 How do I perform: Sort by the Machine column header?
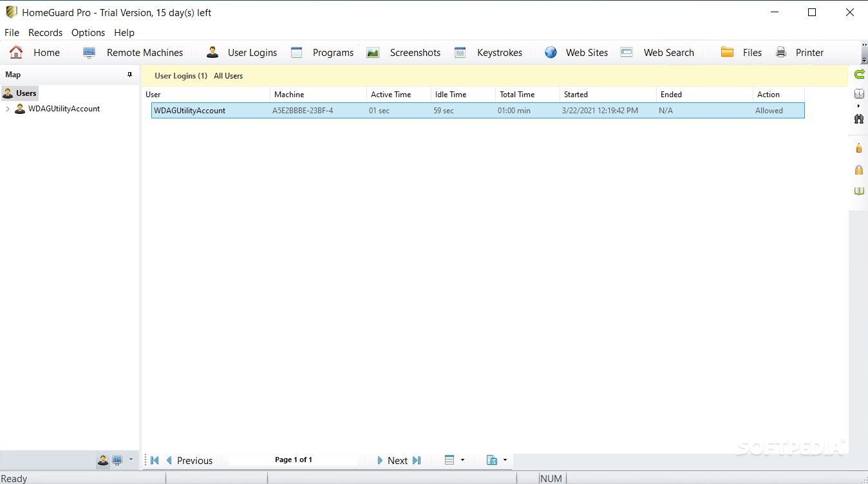pyautogui.click(x=319, y=95)
